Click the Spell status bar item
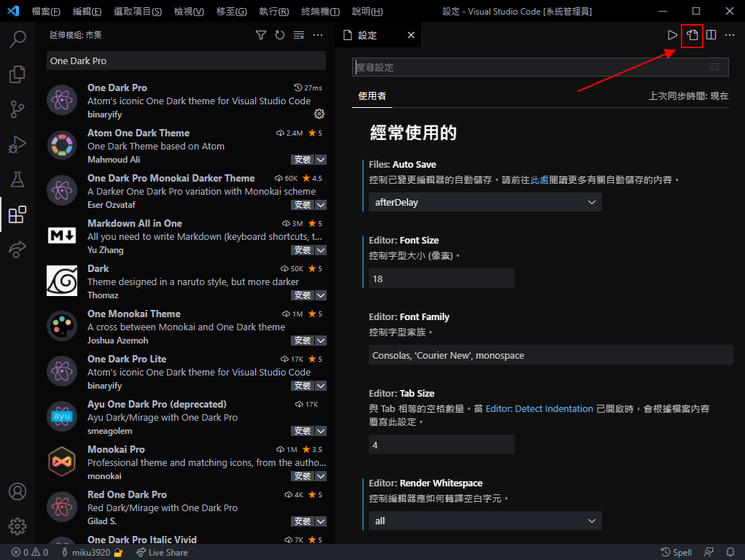745x560 pixels. coord(676,553)
